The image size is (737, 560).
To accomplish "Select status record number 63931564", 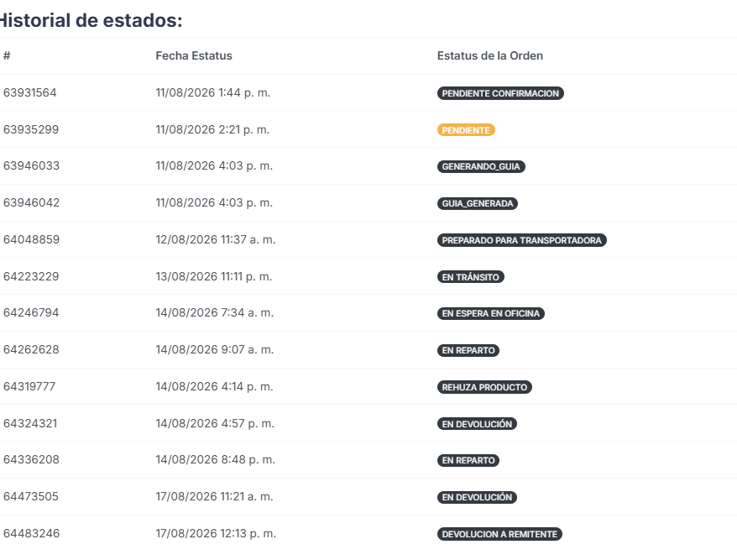I will (29, 92).
